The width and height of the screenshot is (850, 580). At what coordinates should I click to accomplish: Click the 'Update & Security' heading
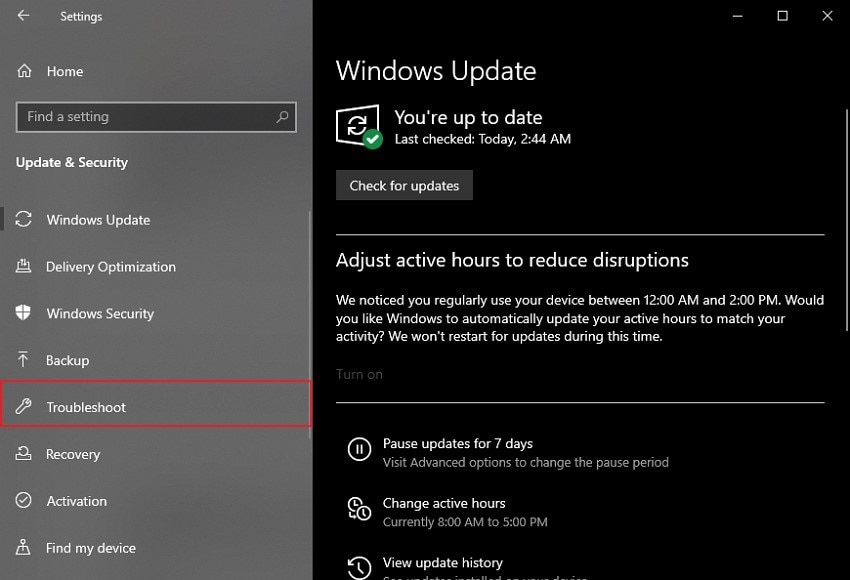(72, 162)
